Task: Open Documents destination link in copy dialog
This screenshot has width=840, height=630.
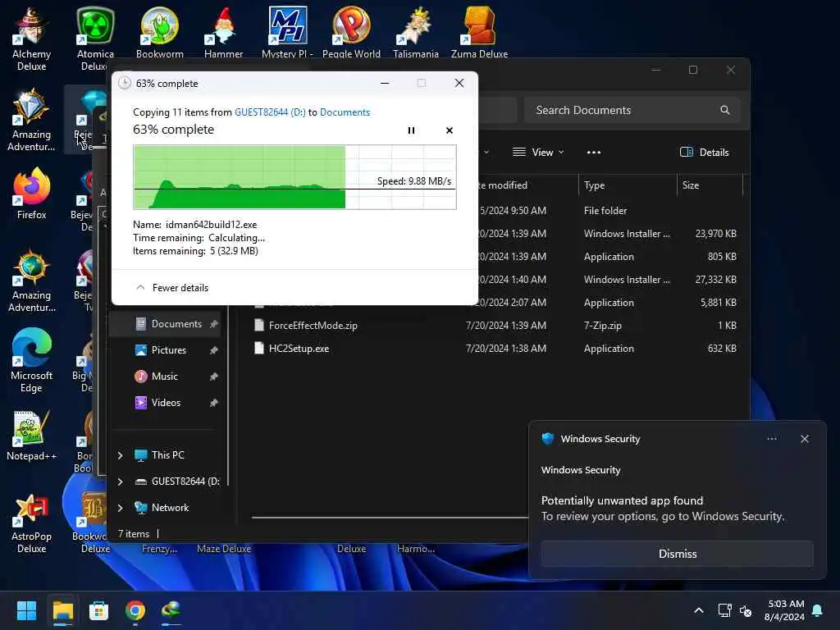Action: (x=345, y=112)
